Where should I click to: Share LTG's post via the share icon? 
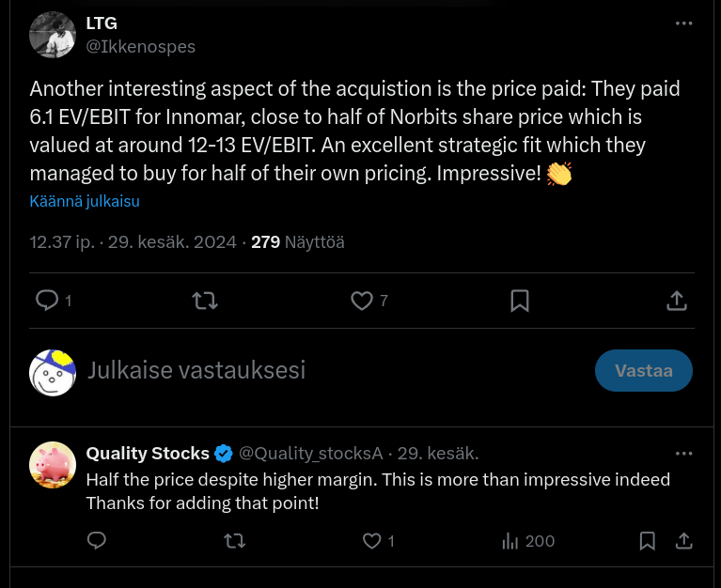click(676, 301)
